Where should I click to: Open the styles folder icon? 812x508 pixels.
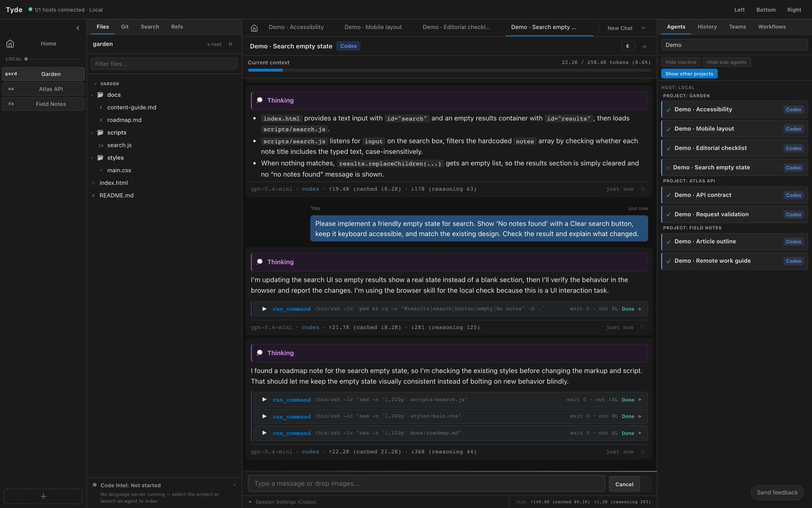[100, 157]
